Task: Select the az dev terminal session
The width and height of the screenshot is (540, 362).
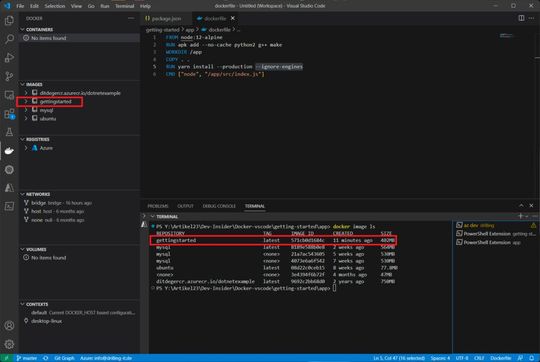Action: click(x=496, y=225)
